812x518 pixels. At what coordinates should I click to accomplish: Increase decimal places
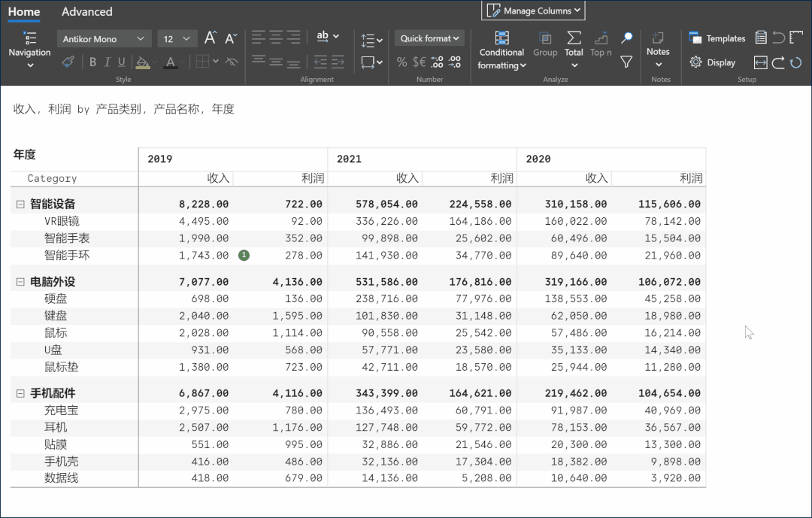point(437,62)
